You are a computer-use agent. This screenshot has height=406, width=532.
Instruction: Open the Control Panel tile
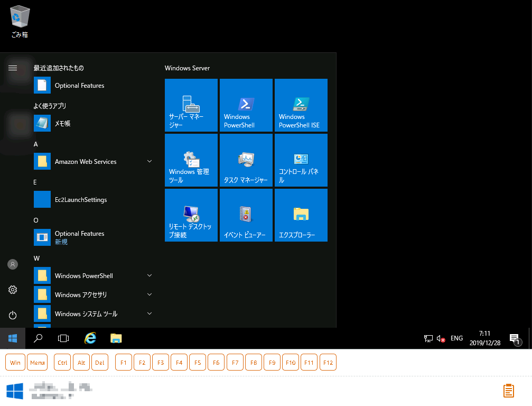(301, 160)
